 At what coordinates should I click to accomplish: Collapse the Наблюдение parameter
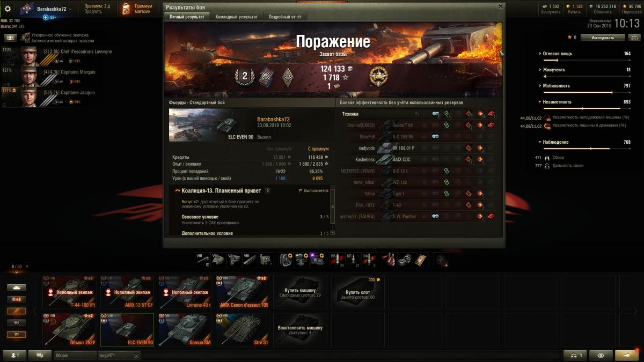(x=553, y=142)
